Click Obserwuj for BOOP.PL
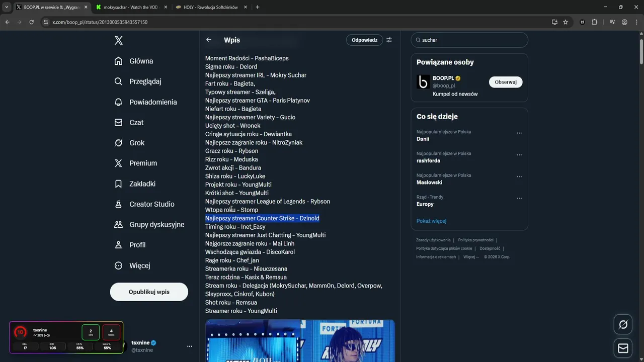Screen dimensions: 644x362 click(506, 82)
